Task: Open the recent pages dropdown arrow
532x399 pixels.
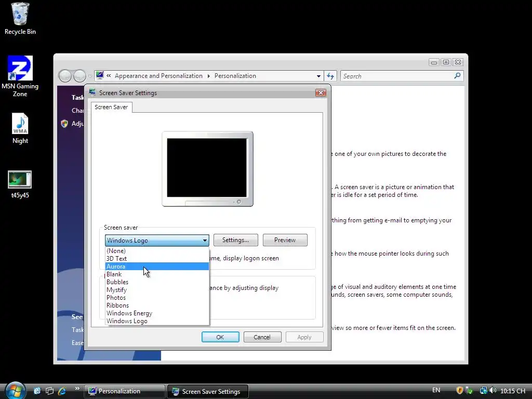Action: (89, 76)
